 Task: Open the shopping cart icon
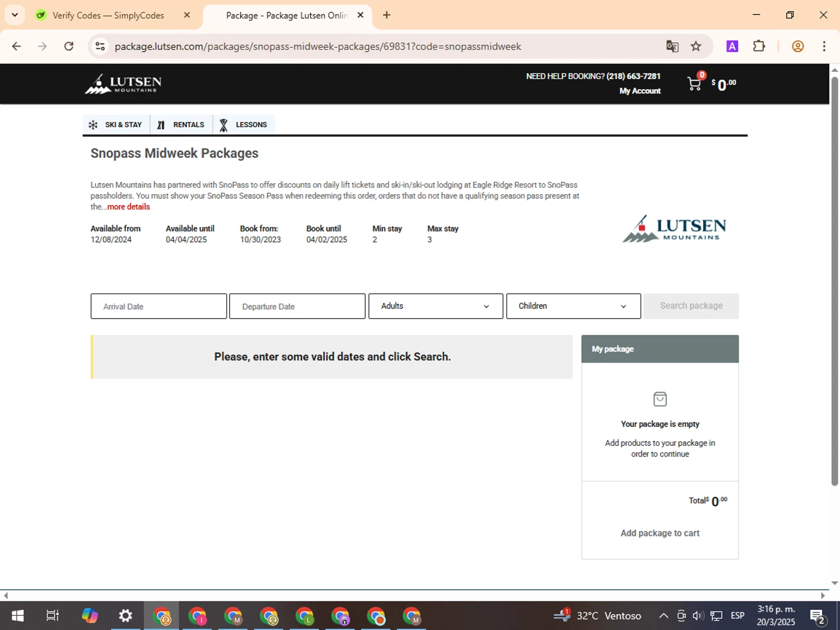pyautogui.click(x=694, y=83)
